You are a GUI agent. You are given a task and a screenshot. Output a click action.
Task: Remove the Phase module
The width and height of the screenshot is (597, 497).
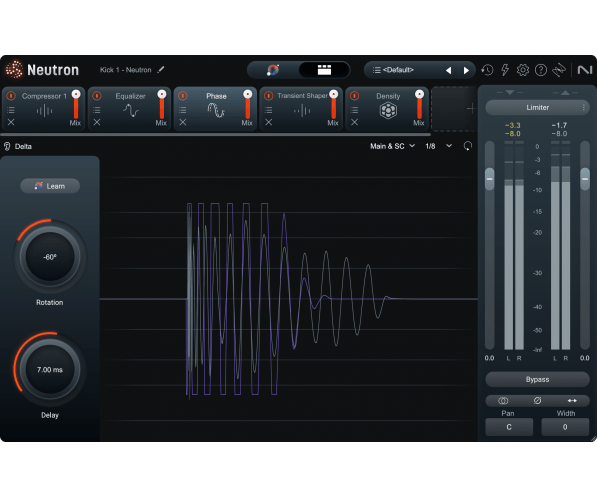[183, 122]
